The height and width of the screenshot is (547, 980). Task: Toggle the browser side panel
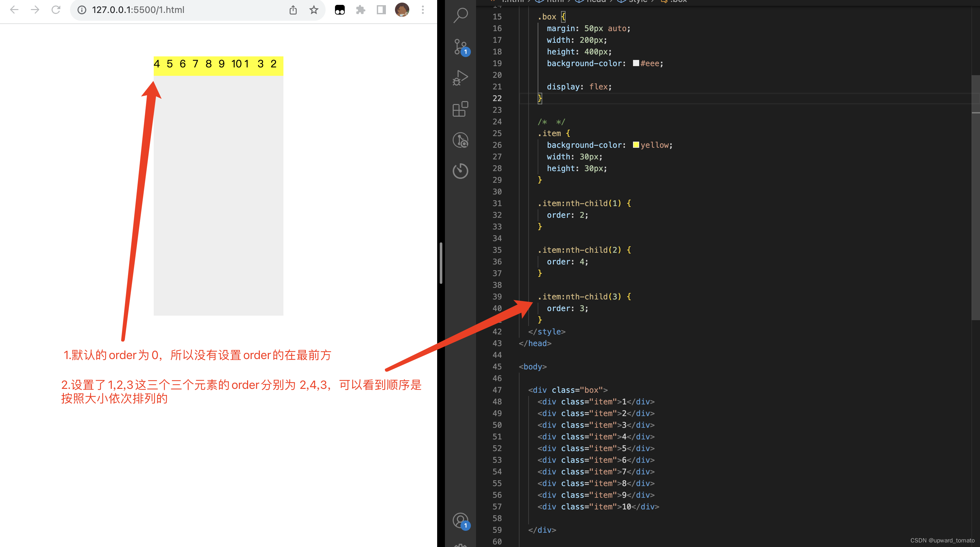click(381, 10)
